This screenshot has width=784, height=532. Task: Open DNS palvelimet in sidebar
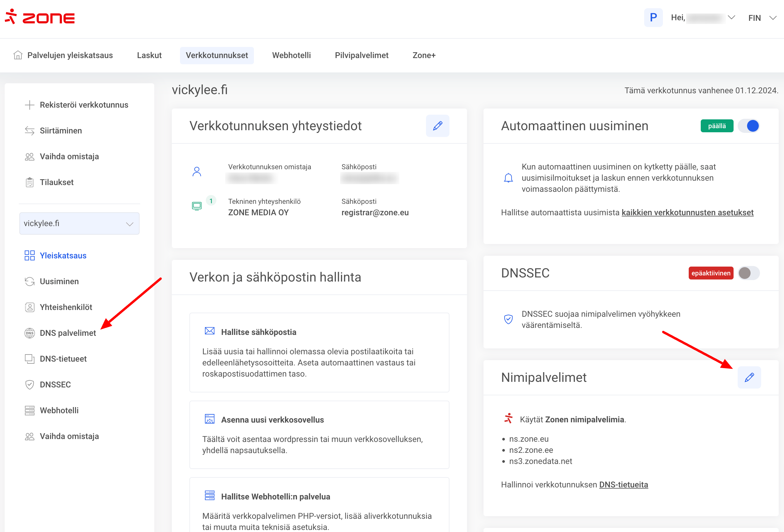click(x=68, y=333)
